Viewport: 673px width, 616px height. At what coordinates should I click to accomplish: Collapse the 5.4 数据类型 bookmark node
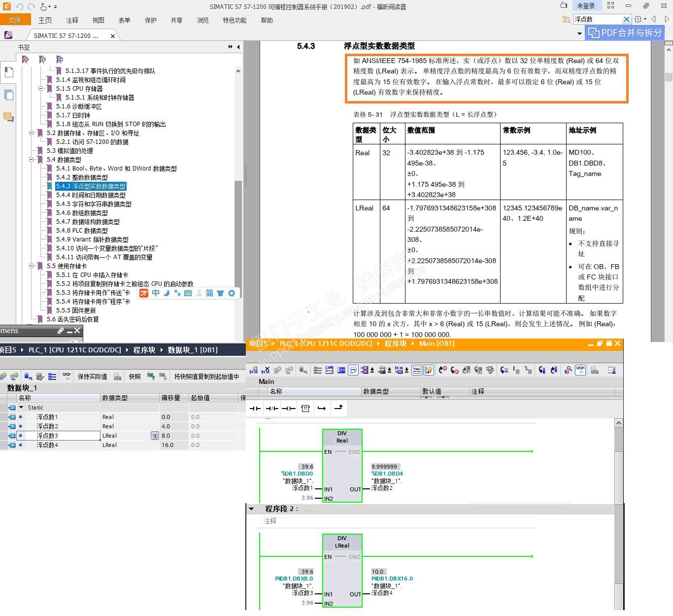[x=32, y=160]
